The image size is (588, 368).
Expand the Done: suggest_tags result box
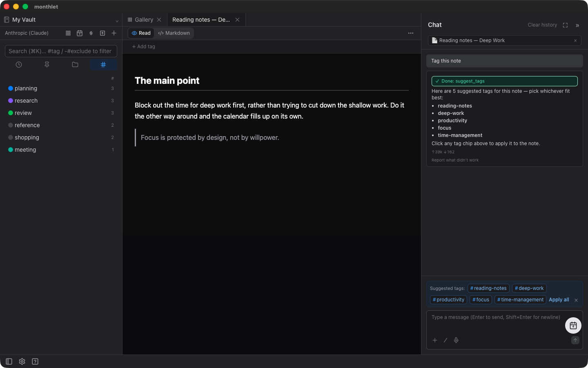coord(505,81)
